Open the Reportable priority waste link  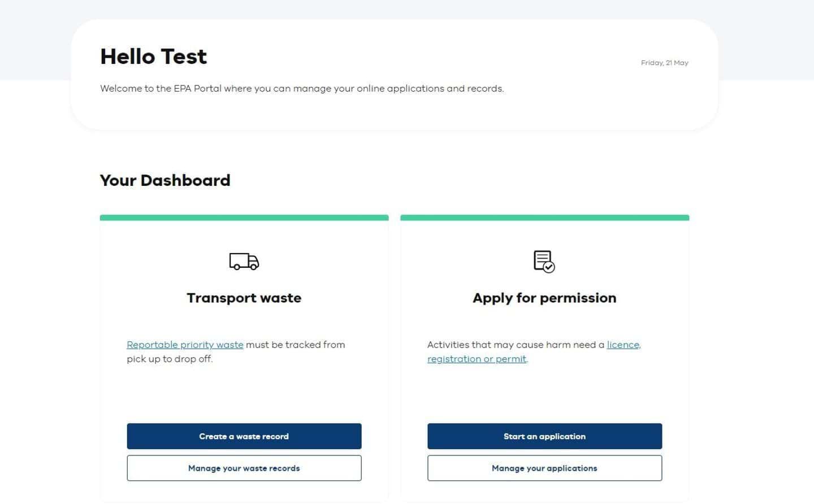coord(185,345)
